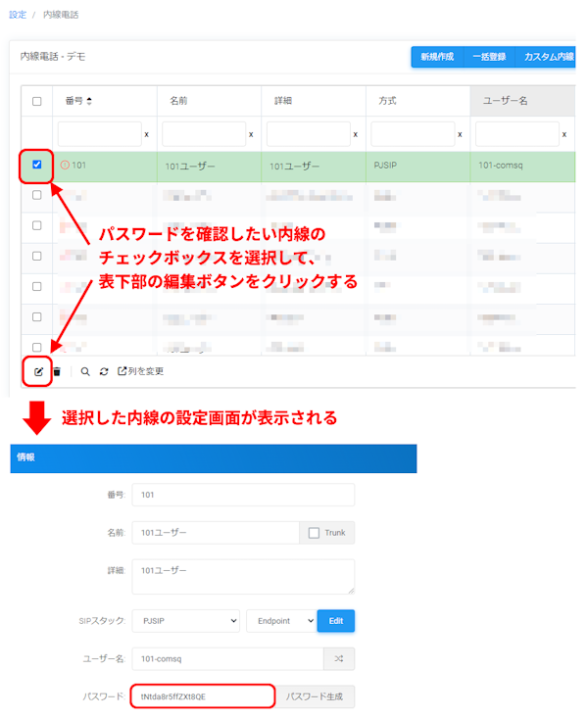Click the 設定 breadcrumb link
588x718 pixels.
tap(18, 15)
